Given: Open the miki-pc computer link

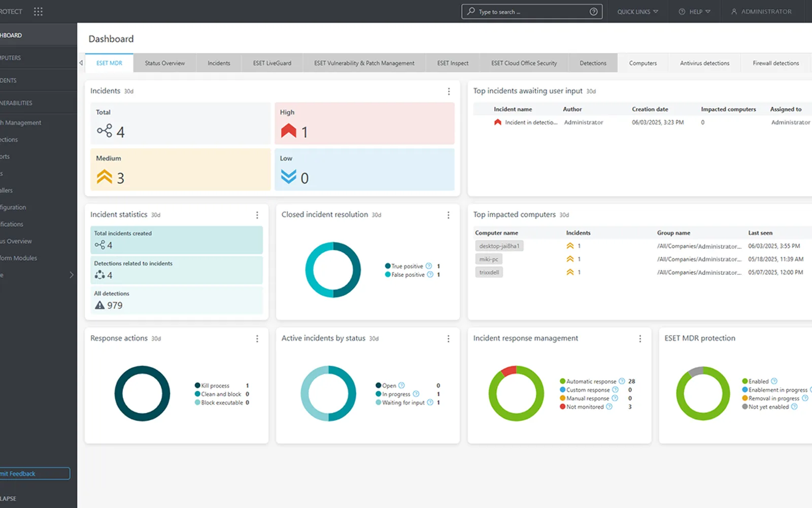Looking at the screenshot, I should pos(489,259).
